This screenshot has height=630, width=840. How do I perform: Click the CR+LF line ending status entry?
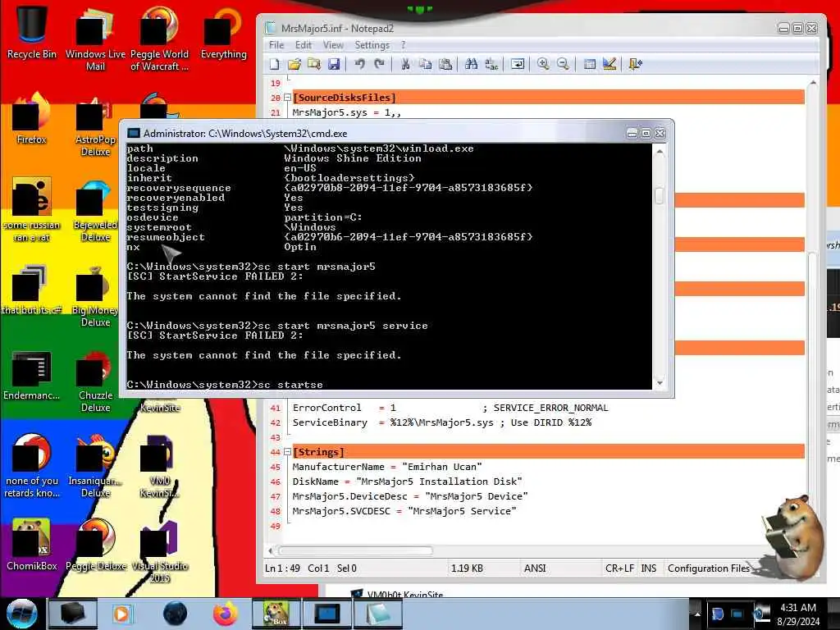620,568
